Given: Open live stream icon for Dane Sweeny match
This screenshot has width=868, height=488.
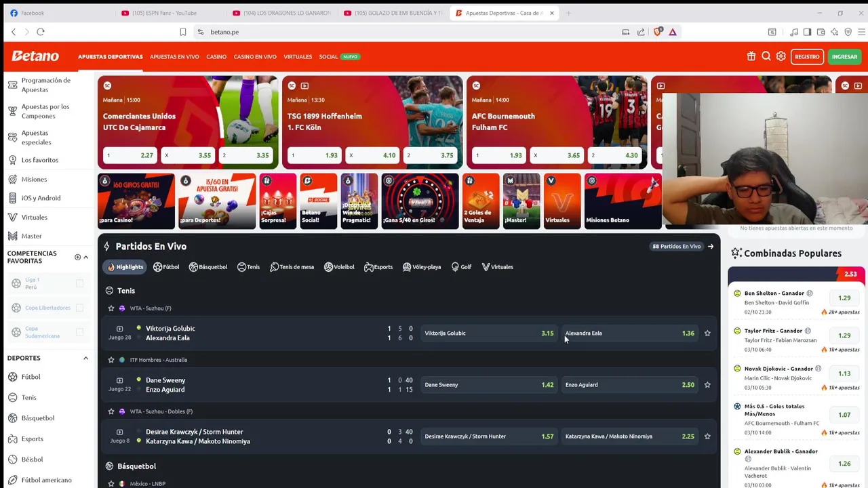Looking at the screenshot, I should coord(119,380).
